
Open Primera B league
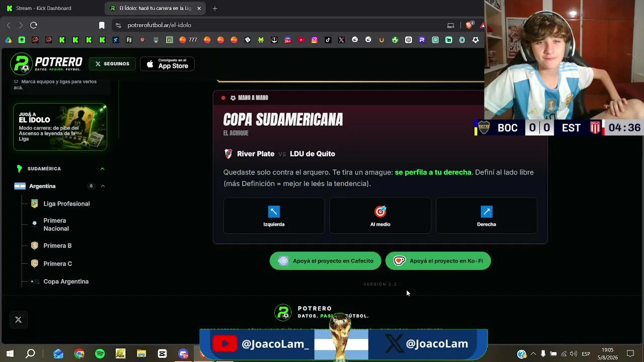(57, 246)
